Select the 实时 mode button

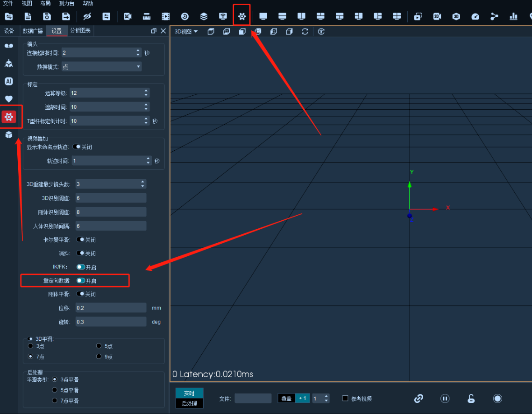[x=189, y=393]
